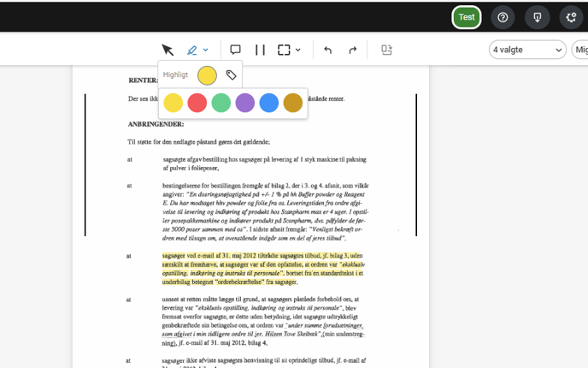The height and width of the screenshot is (368, 588).
Task: Pick the brown-gold highlight color swatch
Action: tap(293, 103)
